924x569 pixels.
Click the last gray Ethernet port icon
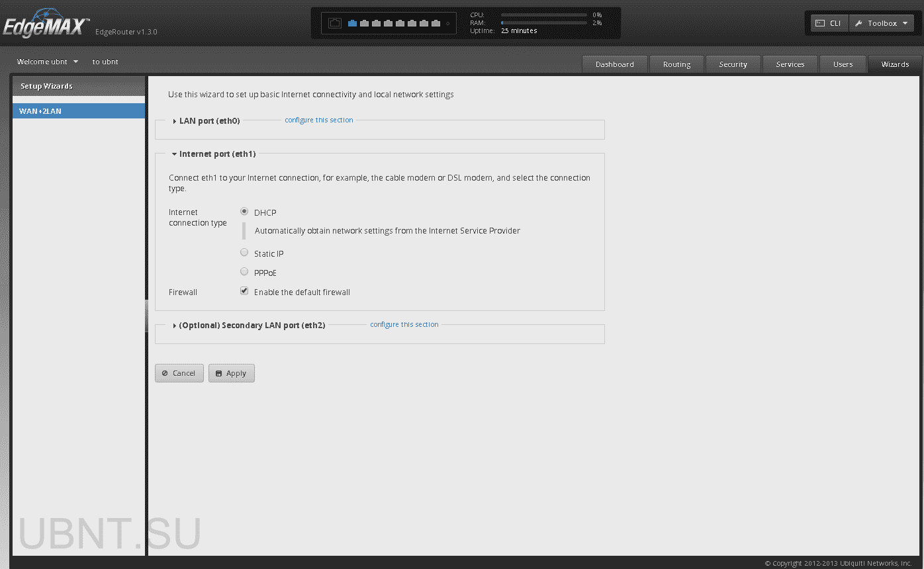pyautogui.click(x=436, y=23)
